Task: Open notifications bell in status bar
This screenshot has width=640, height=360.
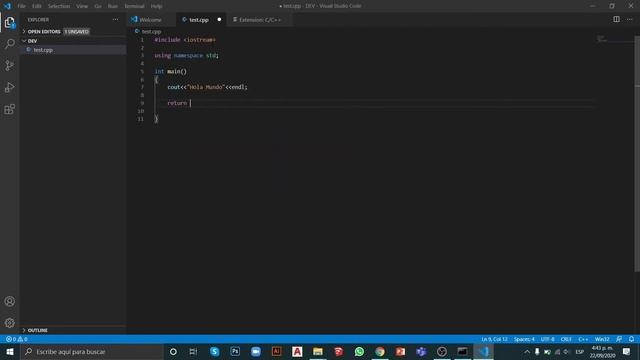Action: point(631,339)
